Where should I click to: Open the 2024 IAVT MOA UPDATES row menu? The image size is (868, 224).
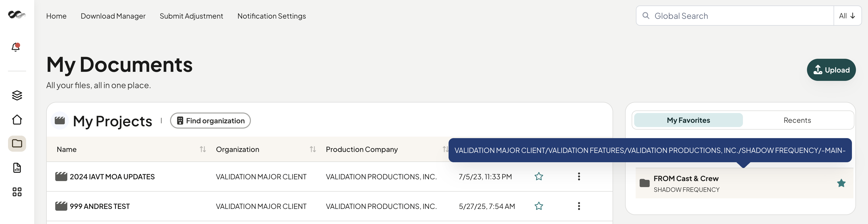[579, 177]
